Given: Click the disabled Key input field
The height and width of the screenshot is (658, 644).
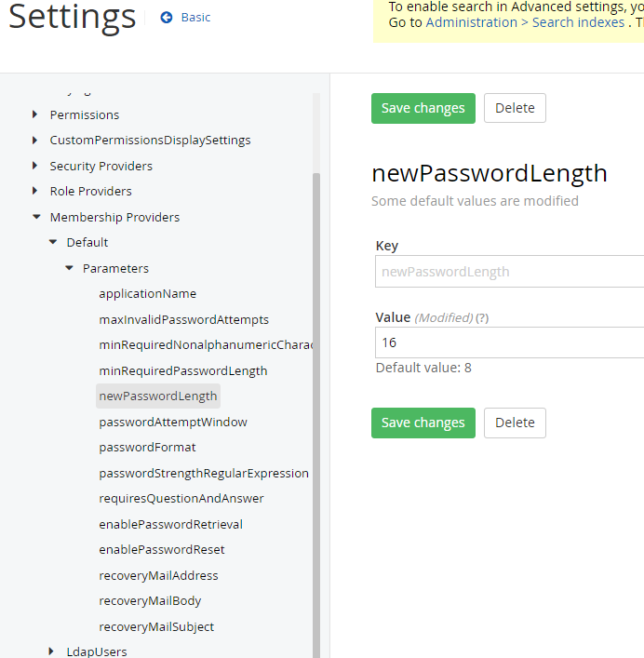Looking at the screenshot, I should tap(509, 272).
